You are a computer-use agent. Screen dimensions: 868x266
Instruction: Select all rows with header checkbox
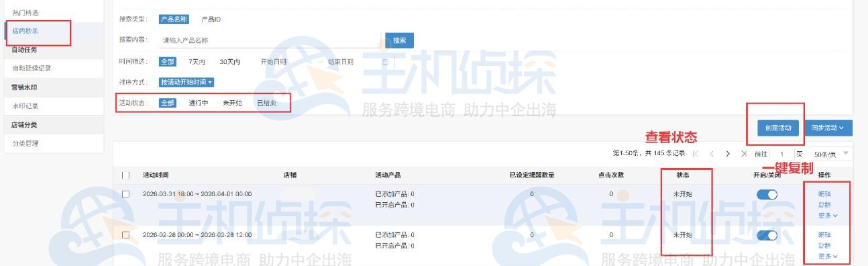[125, 175]
